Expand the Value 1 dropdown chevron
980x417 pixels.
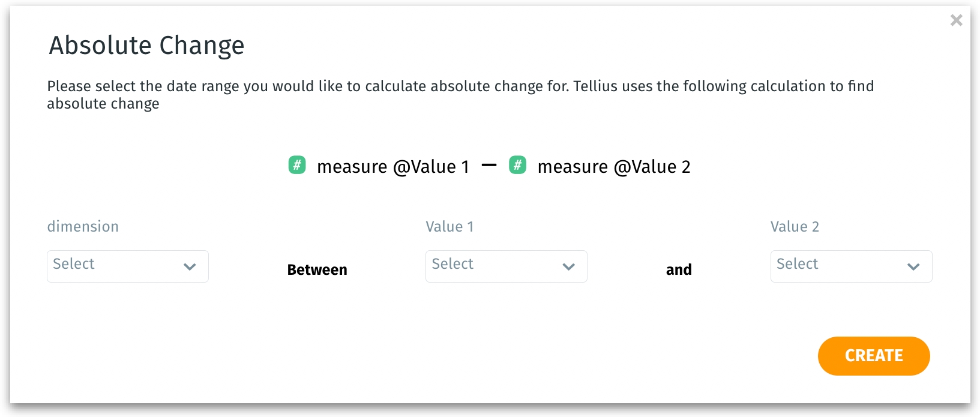(x=568, y=267)
